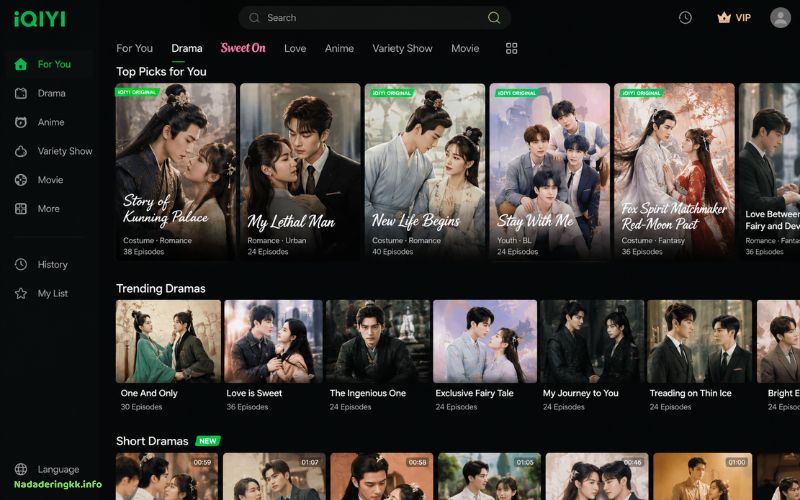This screenshot has width=800, height=500.
Task: Open watch history clock icon in header
Action: pyautogui.click(x=685, y=18)
